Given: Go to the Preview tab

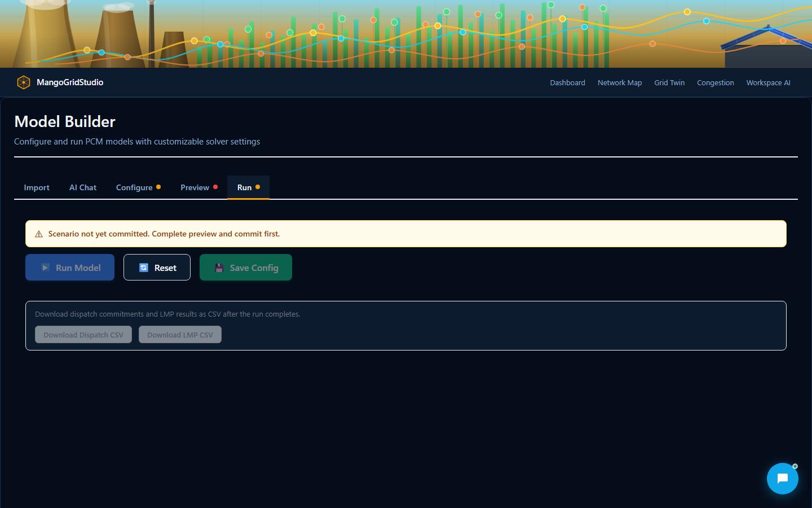Looking at the screenshot, I should [x=199, y=187].
